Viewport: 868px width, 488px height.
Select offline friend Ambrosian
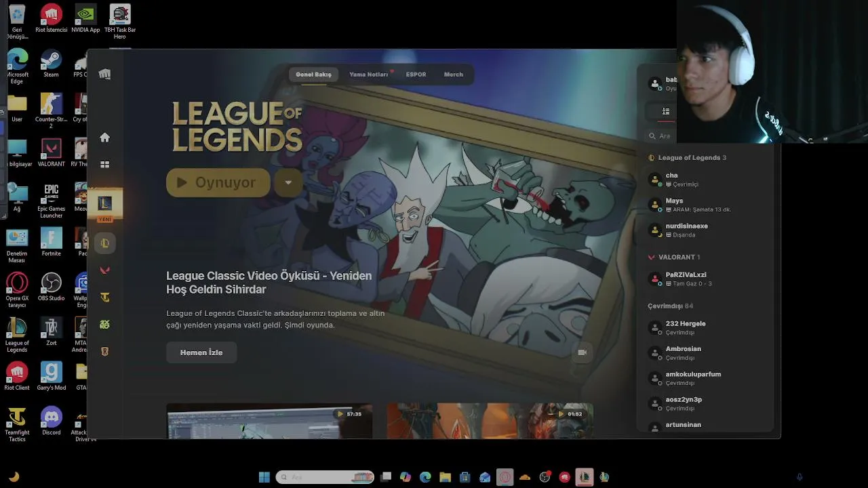click(x=705, y=353)
